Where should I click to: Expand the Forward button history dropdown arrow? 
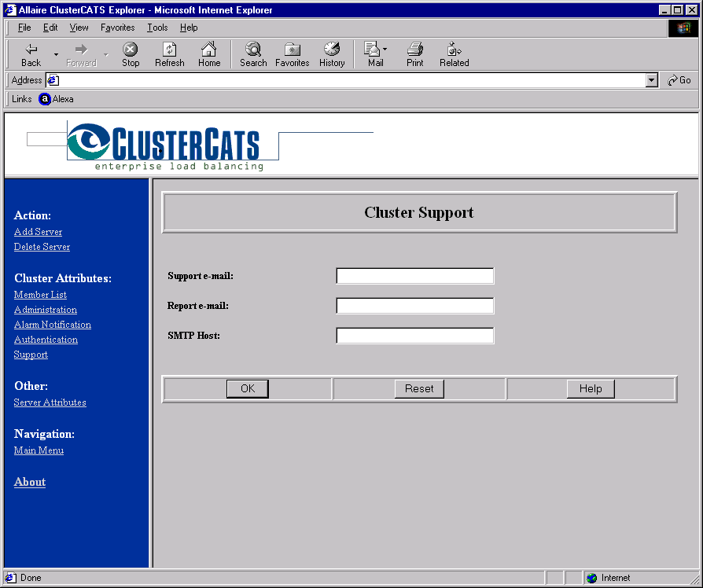[106, 55]
